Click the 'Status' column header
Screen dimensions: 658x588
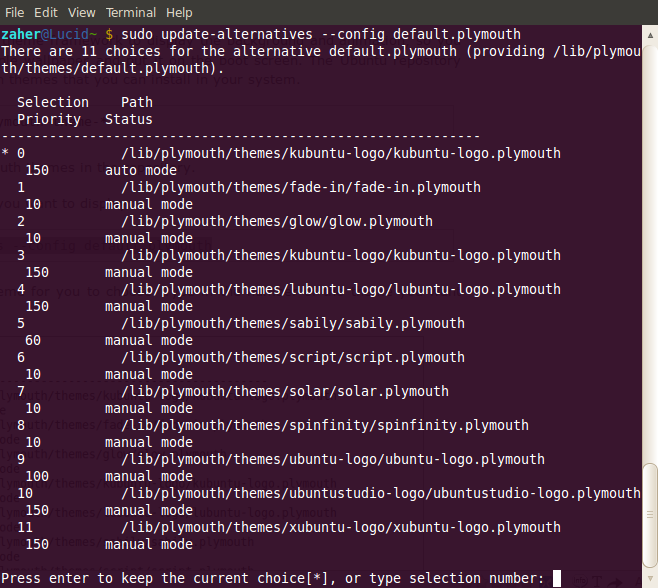coord(129,119)
